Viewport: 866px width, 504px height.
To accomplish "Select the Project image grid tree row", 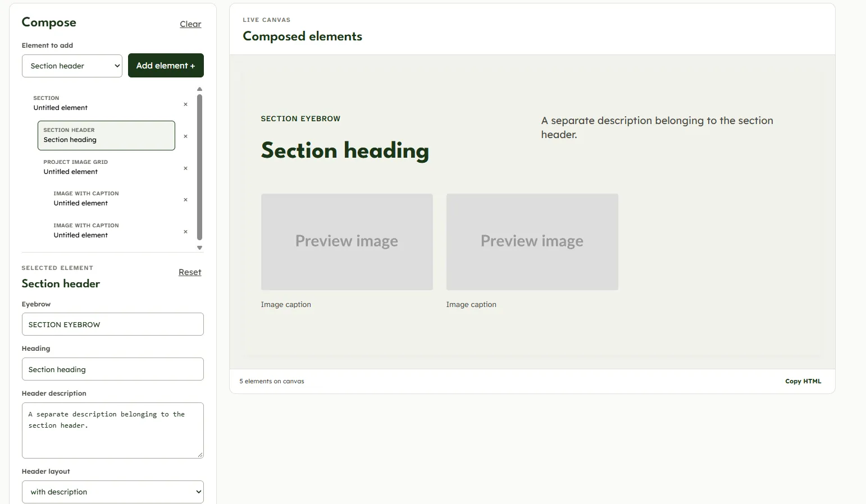I will click(x=106, y=167).
